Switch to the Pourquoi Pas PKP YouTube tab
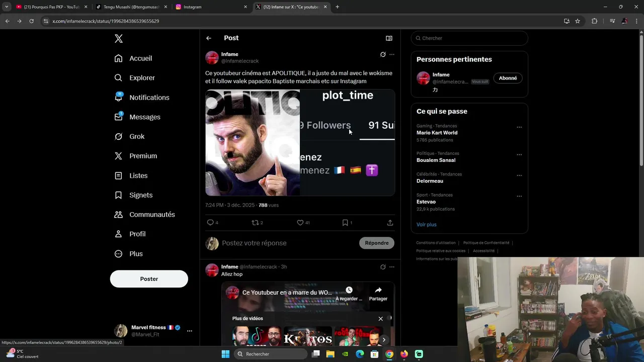This screenshot has height=362, width=644. pyautogui.click(x=51, y=7)
